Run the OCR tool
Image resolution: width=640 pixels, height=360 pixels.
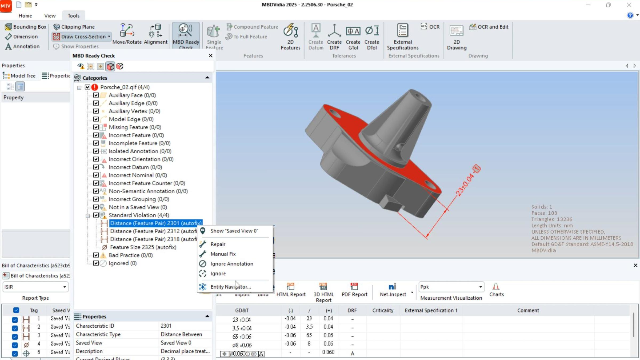[430, 27]
